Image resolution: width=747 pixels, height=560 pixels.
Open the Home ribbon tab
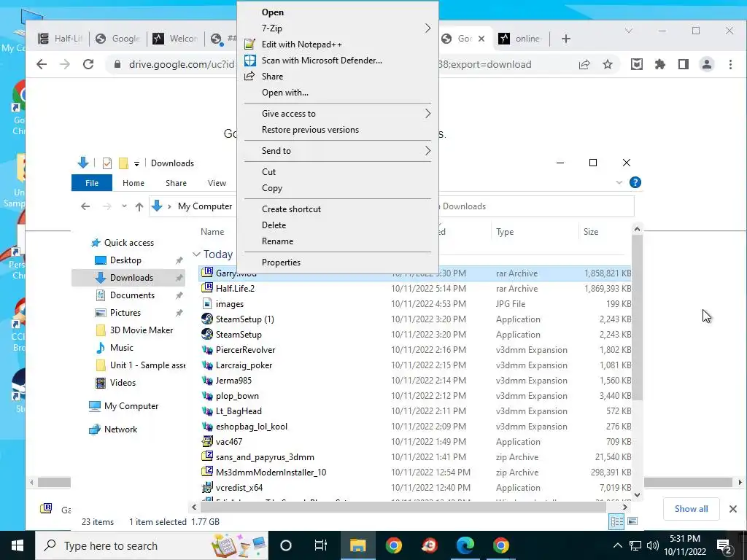click(133, 183)
